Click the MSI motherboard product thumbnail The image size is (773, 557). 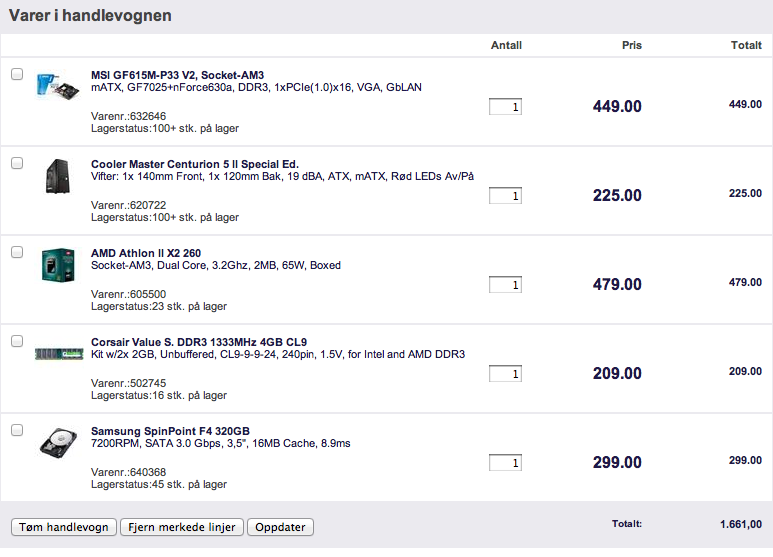57,88
